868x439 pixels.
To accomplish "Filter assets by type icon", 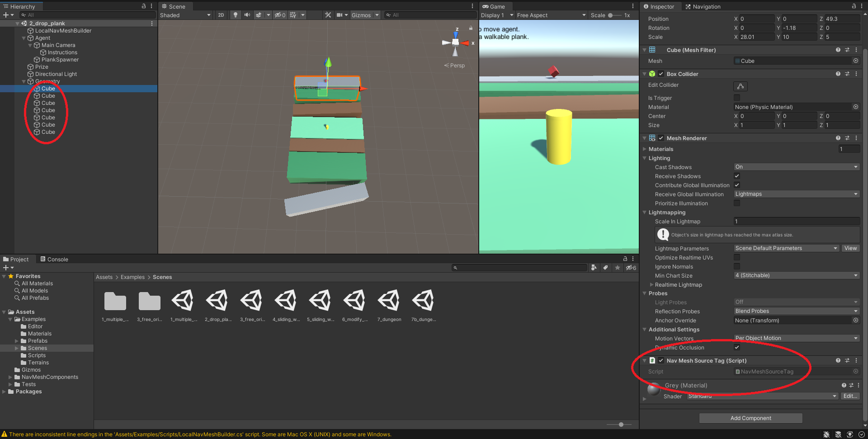I will pyautogui.click(x=594, y=268).
